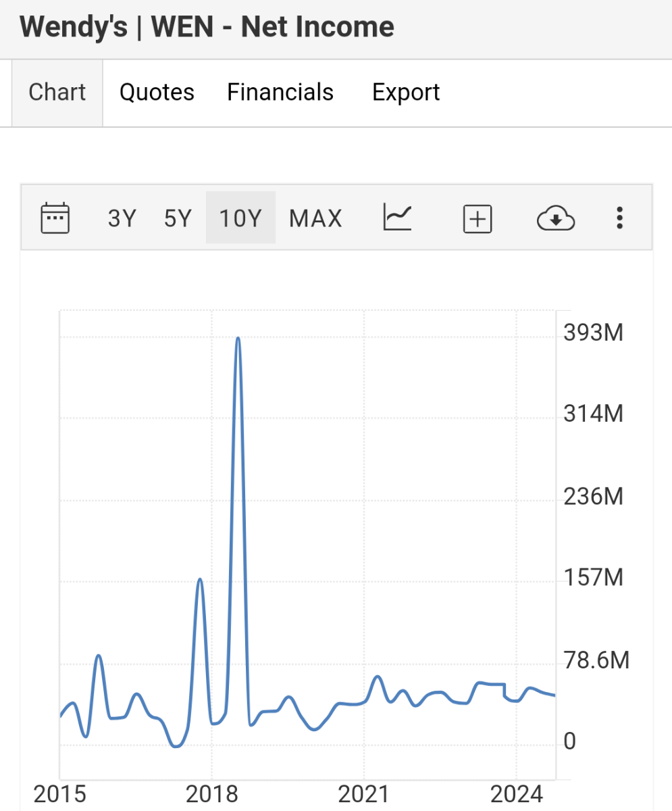Click the 2021 x-axis label
The image size is (672, 811).
click(x=364, y=795)
